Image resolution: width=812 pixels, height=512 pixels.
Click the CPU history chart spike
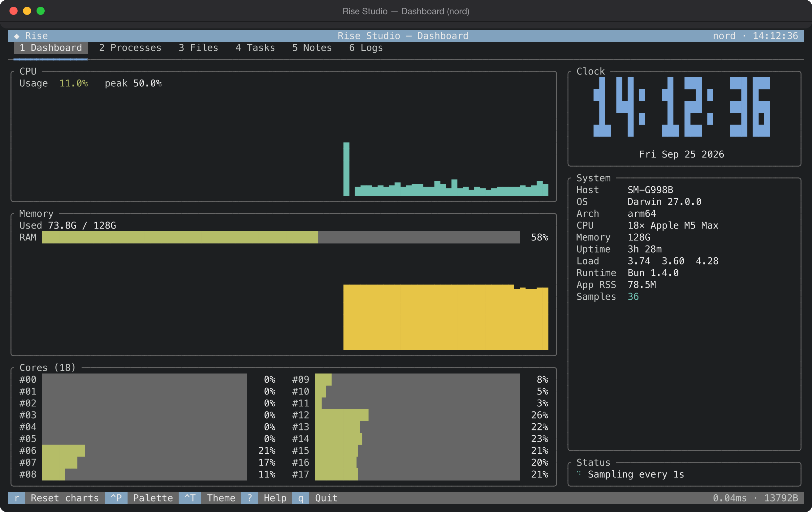pyautogui.click(x=346, y=169)
